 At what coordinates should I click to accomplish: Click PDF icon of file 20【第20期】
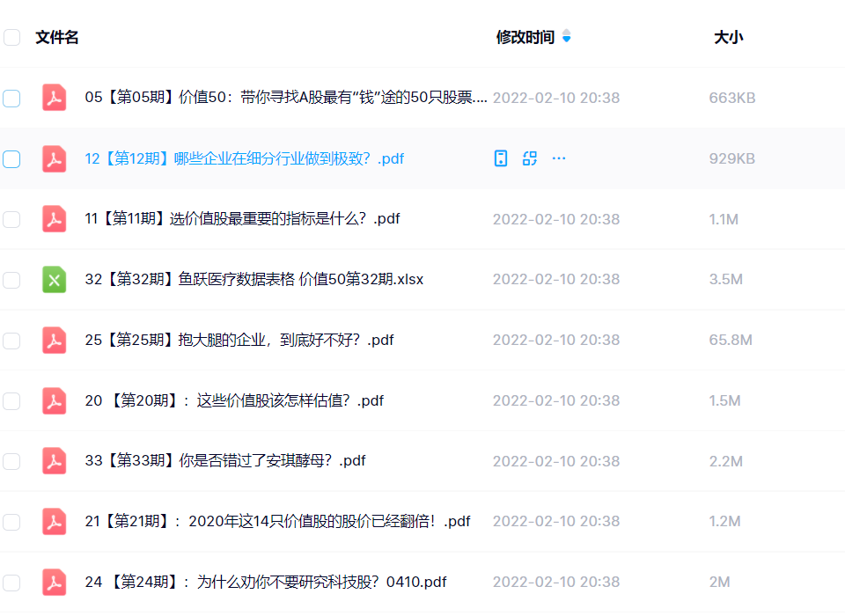(x=54, y=401)
